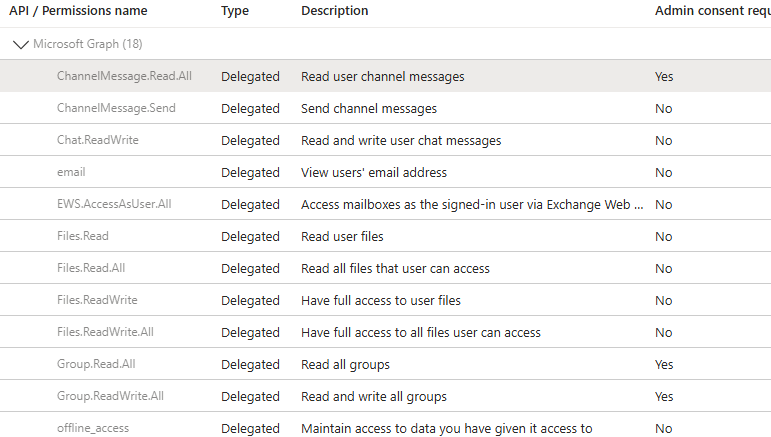This screenshot has width=771, height=437.
Task: Select 'Read and write user chat messages' text
Action: coord(401,141)
